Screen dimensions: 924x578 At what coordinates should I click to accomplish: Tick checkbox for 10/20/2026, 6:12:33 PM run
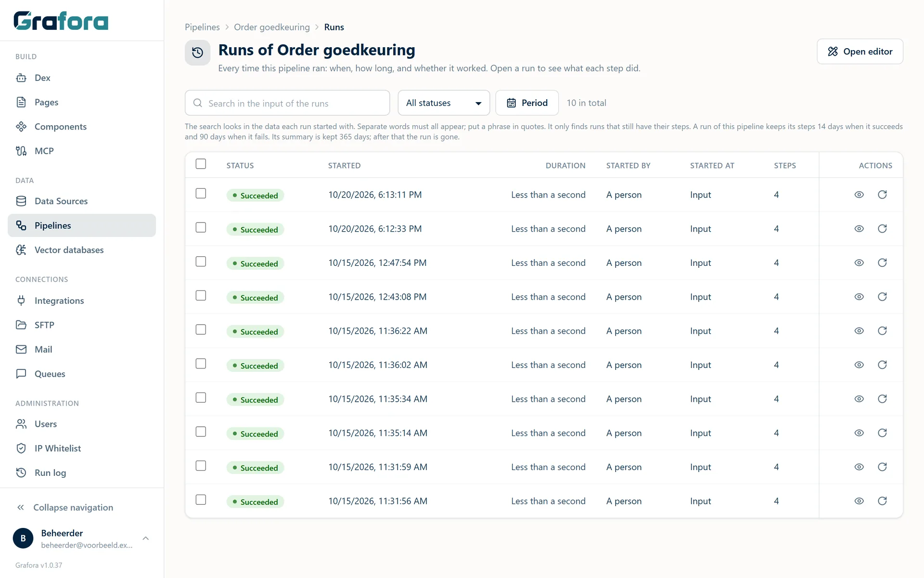pyautogui.click(x=201, y=227)
